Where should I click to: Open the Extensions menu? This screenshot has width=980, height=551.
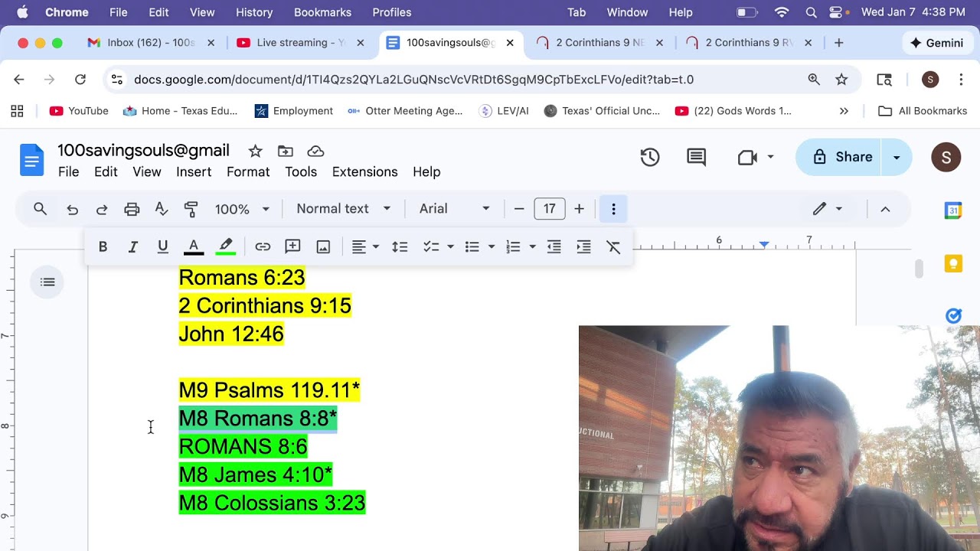point(364,171)
